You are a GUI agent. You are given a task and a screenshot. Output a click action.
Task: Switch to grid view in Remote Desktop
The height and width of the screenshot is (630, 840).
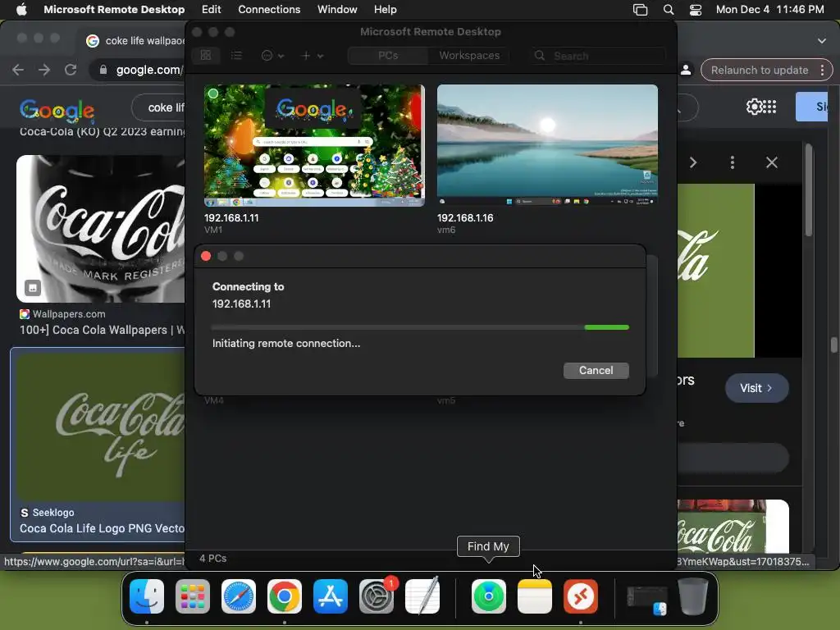point(206,55)
